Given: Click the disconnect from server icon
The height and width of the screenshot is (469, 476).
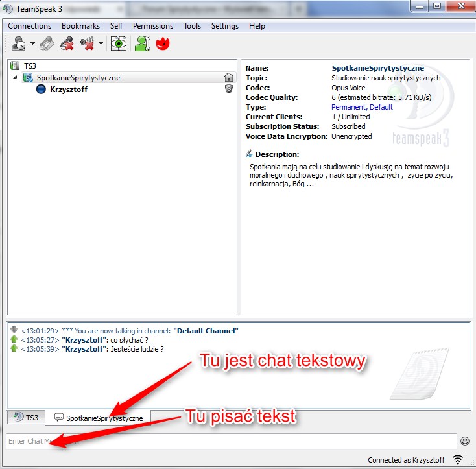Looking at the screenshot, I should tap(47, 43).
